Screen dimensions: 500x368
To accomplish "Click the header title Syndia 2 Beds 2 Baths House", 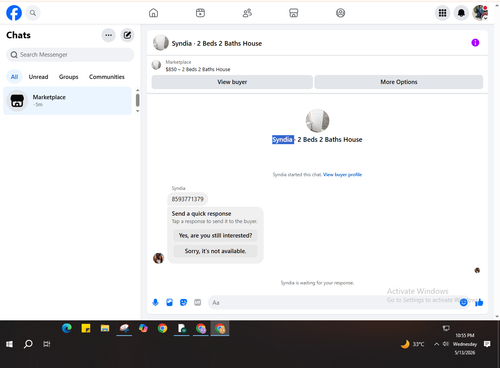I will pyautogui.click(x=217, y=43).
